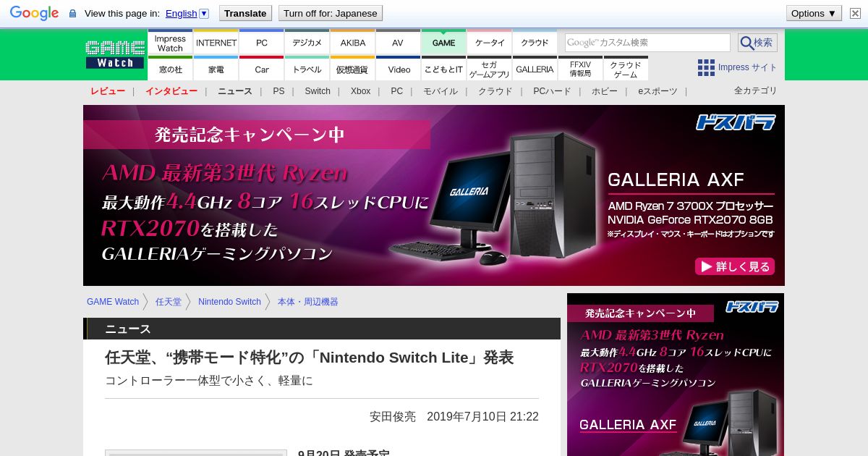Go to the インタビュー category
Image resolution: width=868 pixels, height=456 pixels.
171,91
